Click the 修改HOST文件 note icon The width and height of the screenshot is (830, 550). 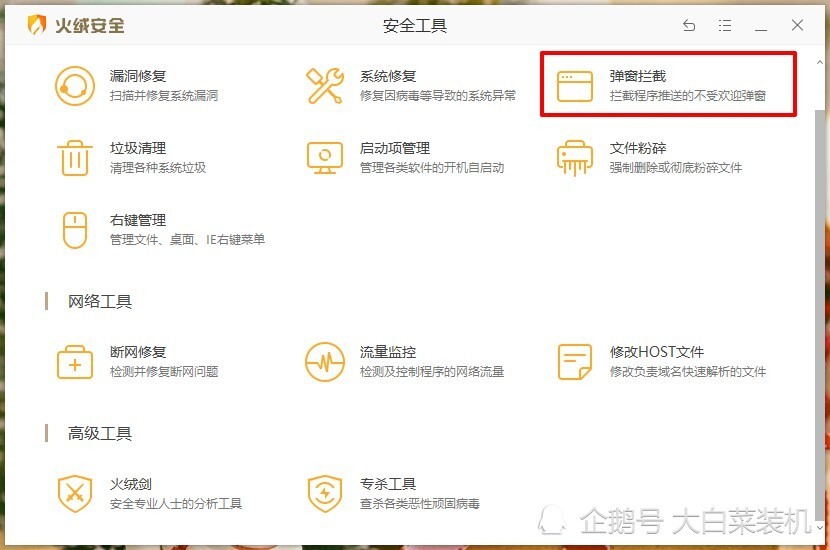coord(574,362)
